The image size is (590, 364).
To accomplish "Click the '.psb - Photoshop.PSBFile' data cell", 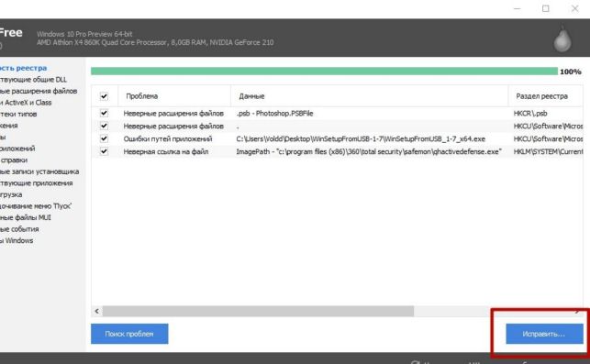I will click(x=274, y=113).
